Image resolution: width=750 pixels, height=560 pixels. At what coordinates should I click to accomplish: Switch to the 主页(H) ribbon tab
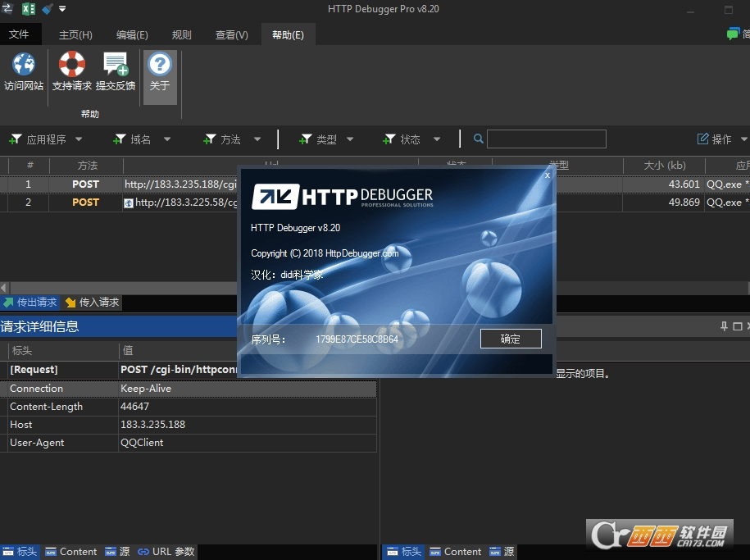coord(75,35)
